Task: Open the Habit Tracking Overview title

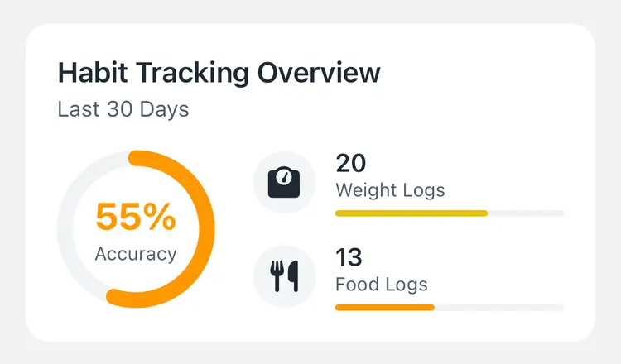Action: (x=219, y=73)
